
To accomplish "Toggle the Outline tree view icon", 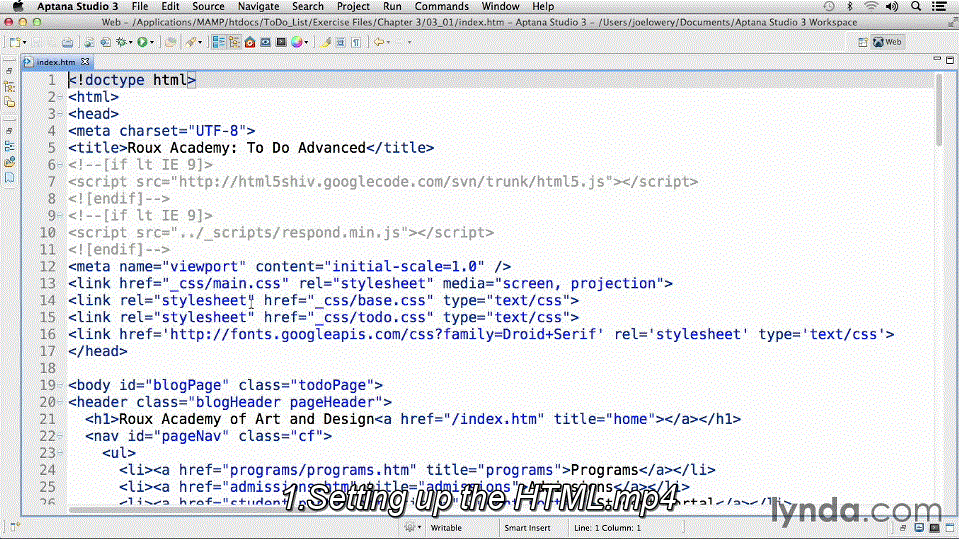I will (234, 42).
